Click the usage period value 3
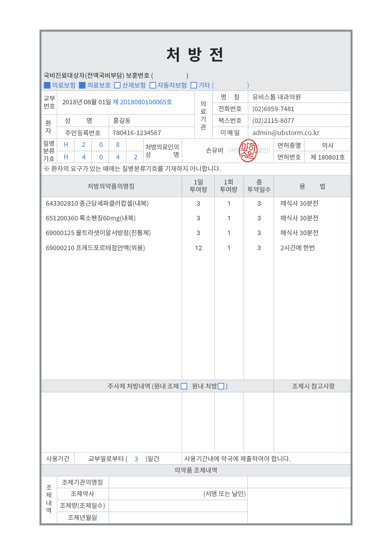Screen dimensions: 392x555 tap(136, 459)
